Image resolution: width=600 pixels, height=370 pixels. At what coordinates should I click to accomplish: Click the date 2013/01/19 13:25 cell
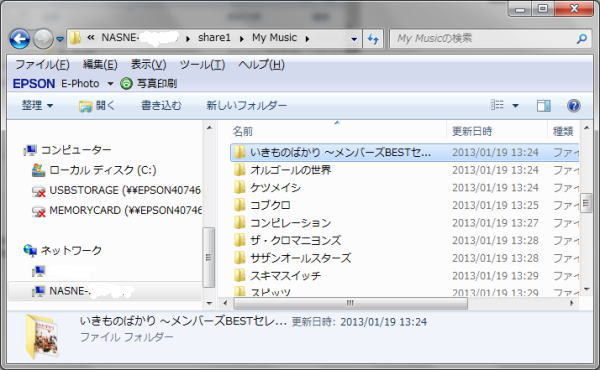pos(495,205)
